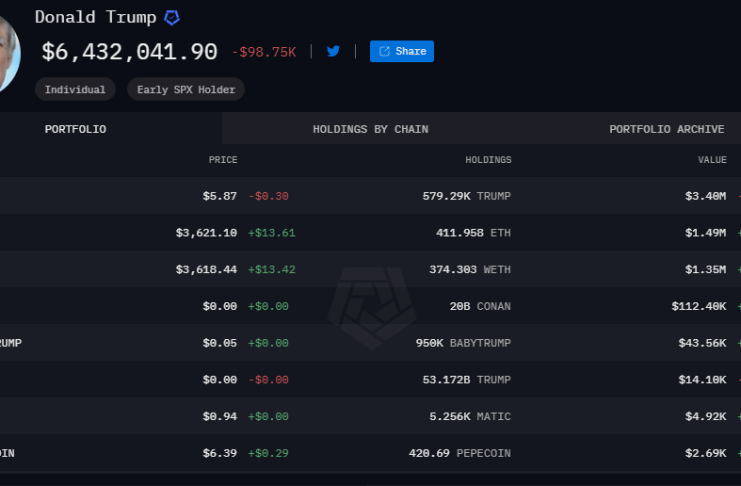The height and width of the screenshot is (486, 741).
Task: Select the Individual tag
Action: [75, 89]
